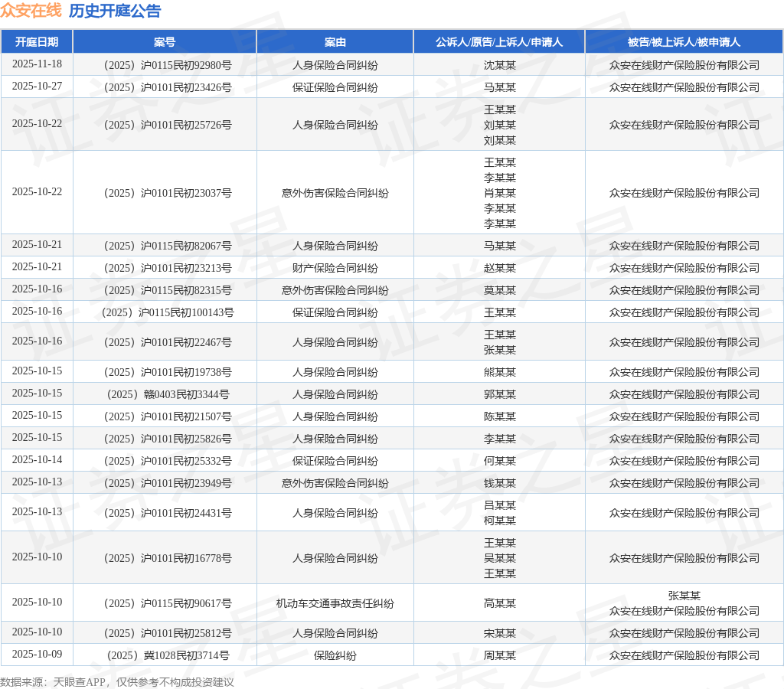This screenshot has width=784, height=689.
Task: Select case number 沪0101民初25726号
Action: point(168,125)
